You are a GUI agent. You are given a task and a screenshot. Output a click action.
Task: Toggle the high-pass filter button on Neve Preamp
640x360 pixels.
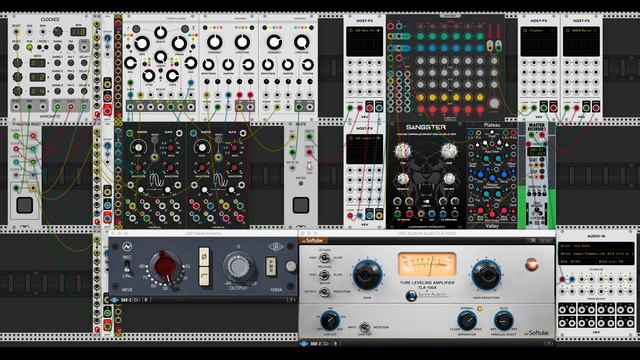(x=204, y=276)
